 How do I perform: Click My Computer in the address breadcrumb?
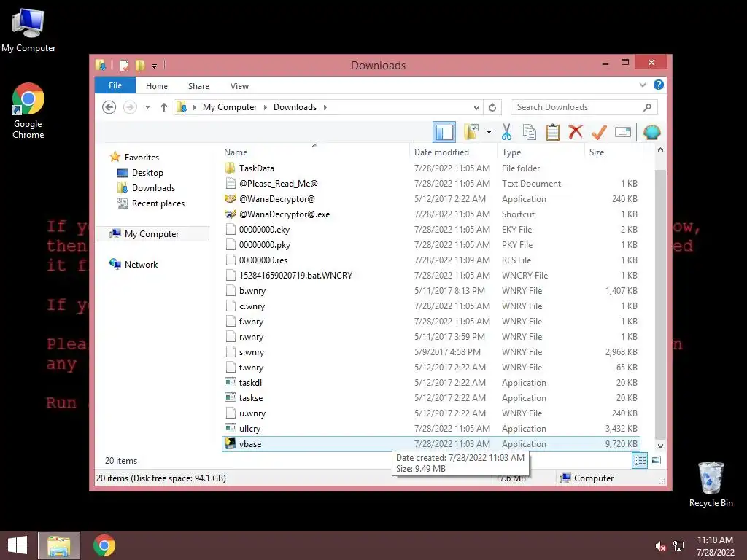click(x=230, y=107)
